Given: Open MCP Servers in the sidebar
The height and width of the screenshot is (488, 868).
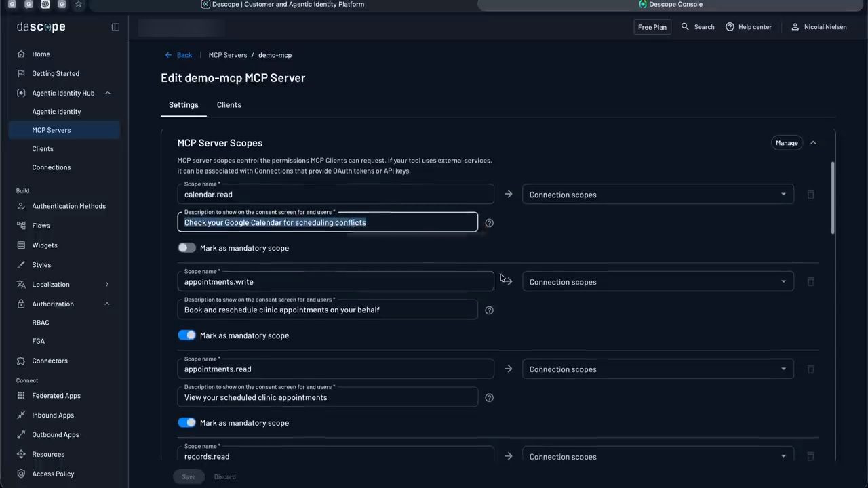Looking at the screenshot, I should [x=64, y=130].
